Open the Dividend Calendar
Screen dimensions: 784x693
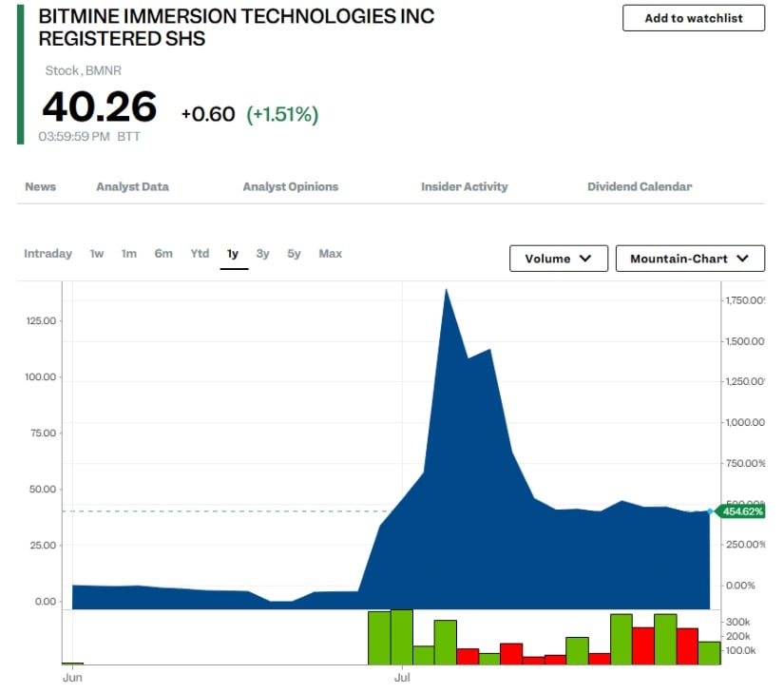[639, 187]
